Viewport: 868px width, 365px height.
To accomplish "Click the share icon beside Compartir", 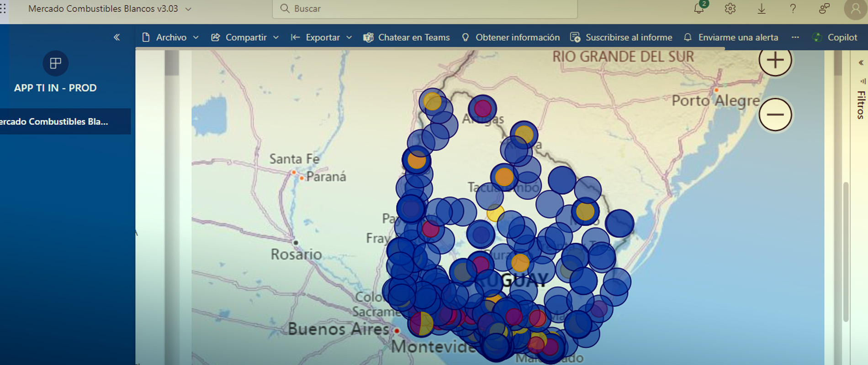I will (215, 37).
